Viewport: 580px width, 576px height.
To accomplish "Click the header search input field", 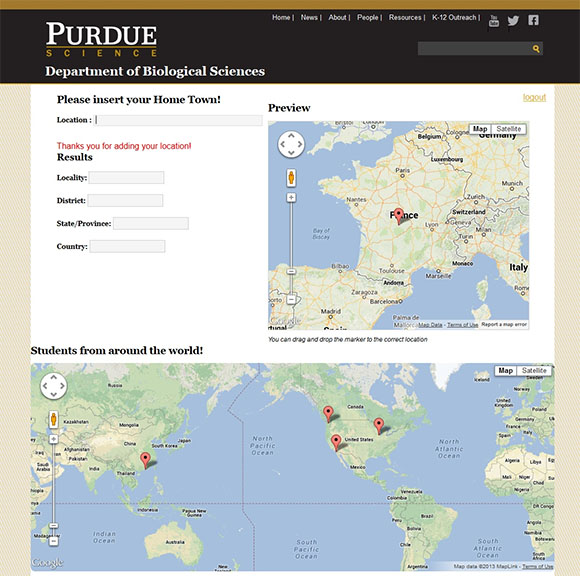I will [x=475, y=48].
